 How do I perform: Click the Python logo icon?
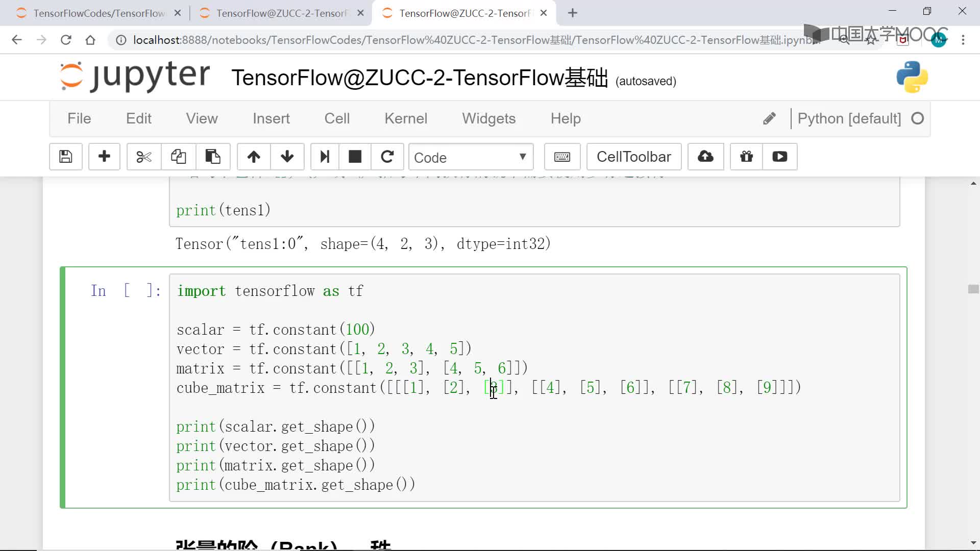tap(912, 77)
